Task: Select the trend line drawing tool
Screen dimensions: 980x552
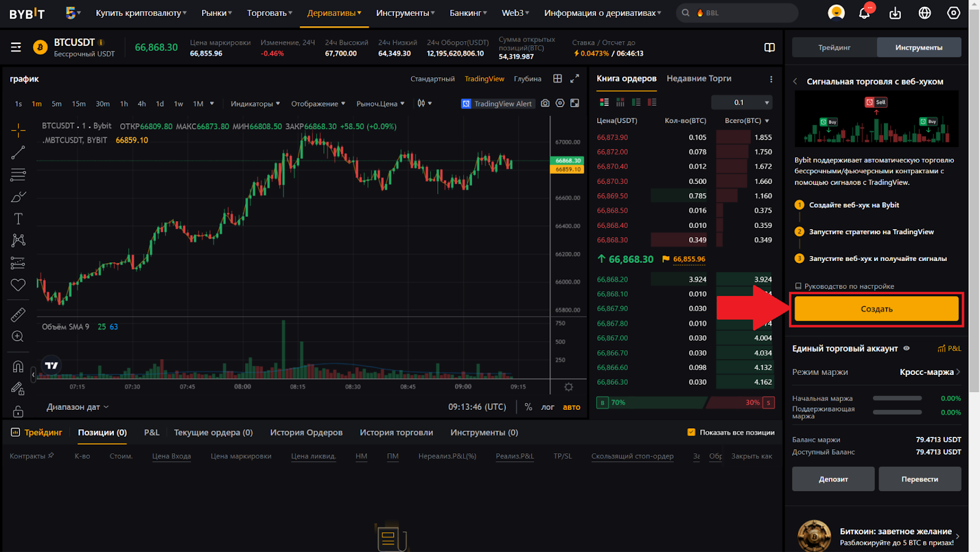Action: (x=18, y=152)
